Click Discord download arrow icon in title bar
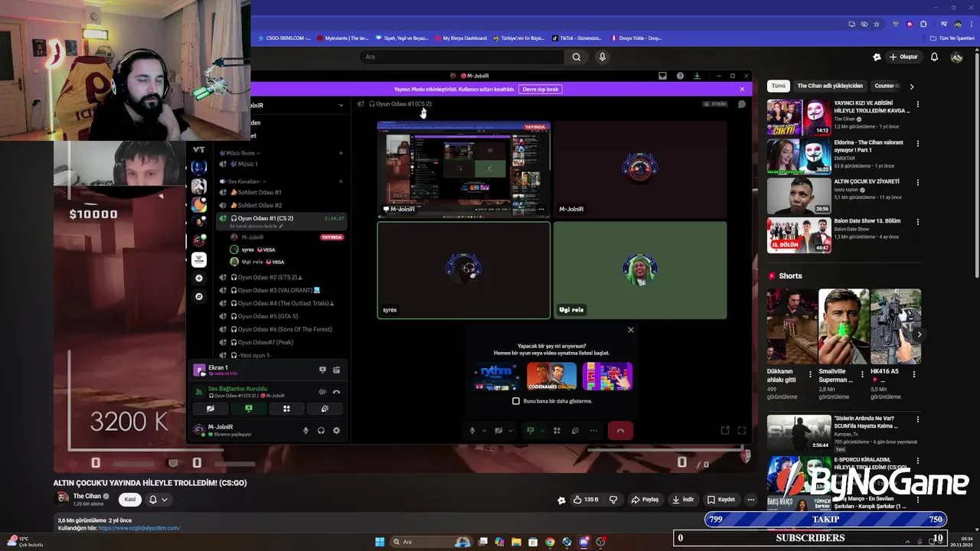Viewport: 980px width, 551px height. tap(697, 76)
